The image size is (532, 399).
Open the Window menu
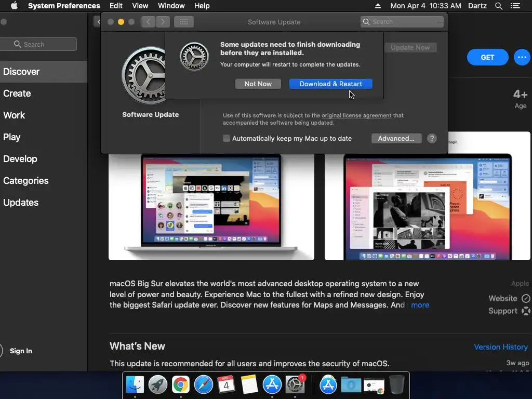(x=171, y=6)
